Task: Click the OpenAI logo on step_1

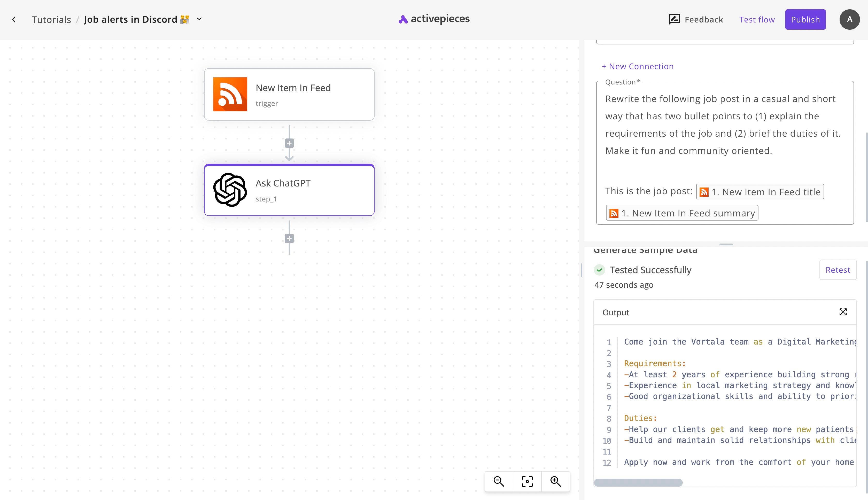Action: tap(230, 190)
